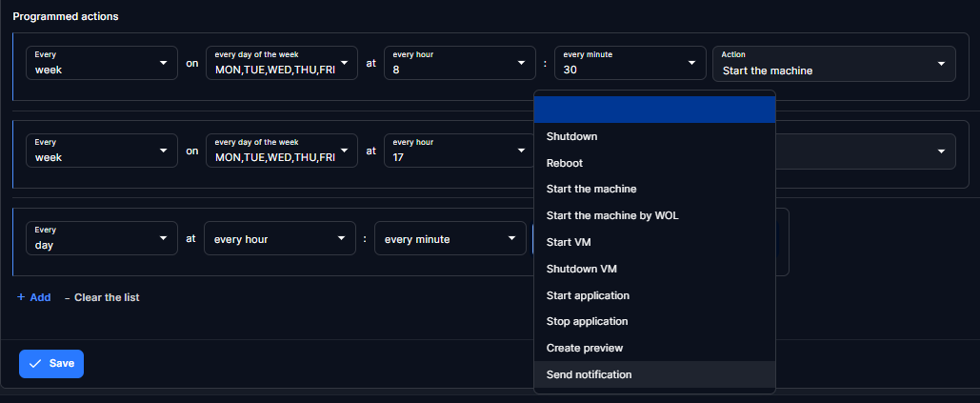Open the minute dropdown showing 30
Screen dimensions: 980x403
[x=630, y=63]
